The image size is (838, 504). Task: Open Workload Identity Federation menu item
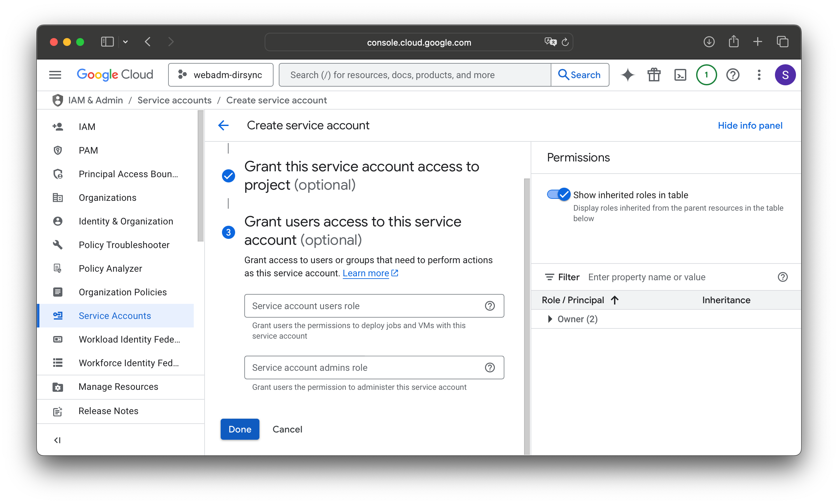pyautogui.click(x=129, y=339)
